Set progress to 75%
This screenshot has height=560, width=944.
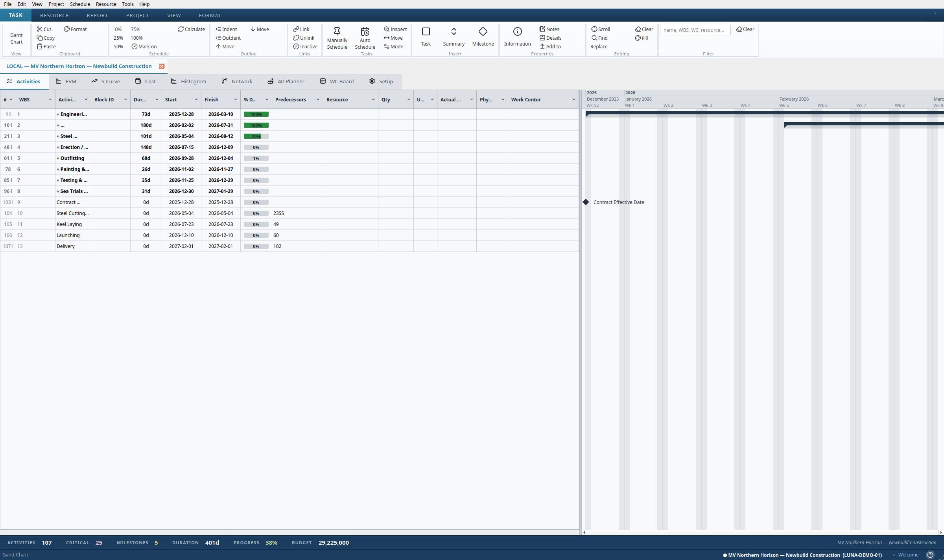click(136, 29)
